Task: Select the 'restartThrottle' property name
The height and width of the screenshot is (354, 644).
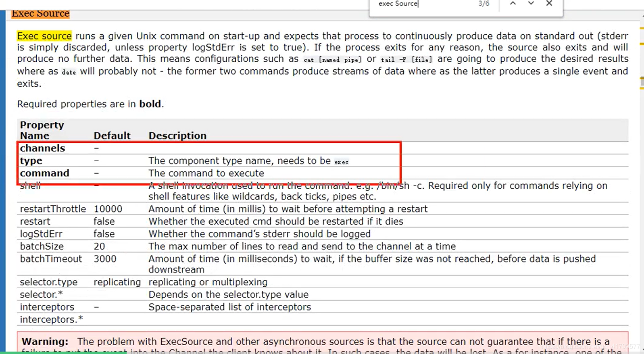Action: [x=53, y=209]
